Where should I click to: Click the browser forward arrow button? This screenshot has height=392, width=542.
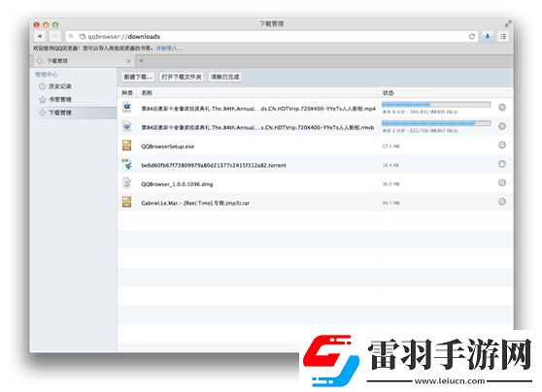pos(55,36)
